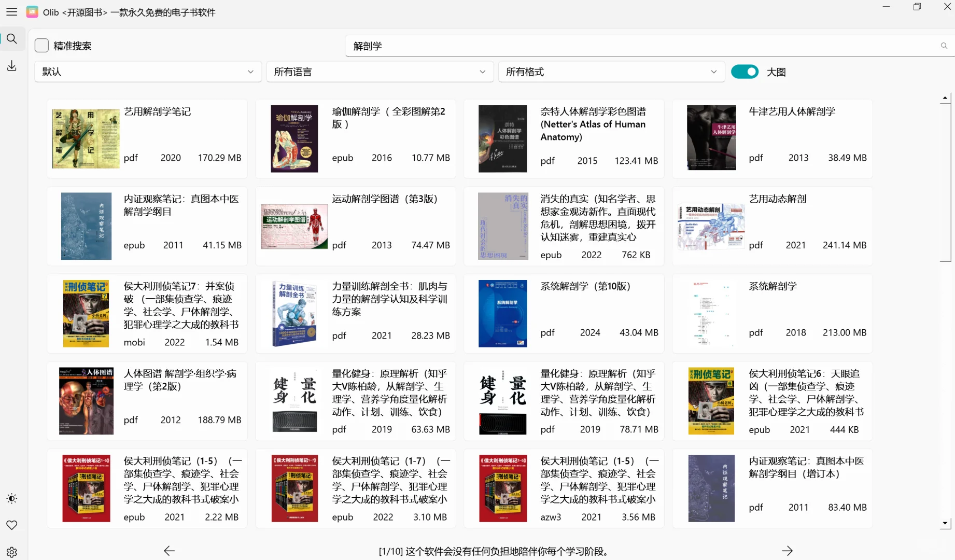Open the 侯大利刑侦笔记(1-5) epub 2.22 MB cover

[86, 488]
